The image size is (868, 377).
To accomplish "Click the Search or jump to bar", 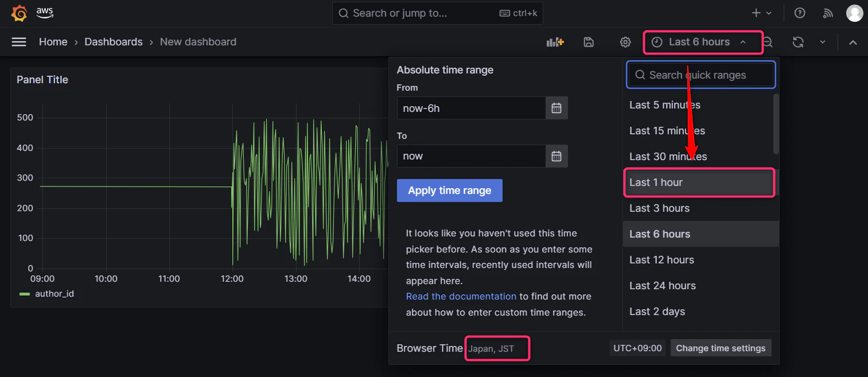I will pos(438,13).
